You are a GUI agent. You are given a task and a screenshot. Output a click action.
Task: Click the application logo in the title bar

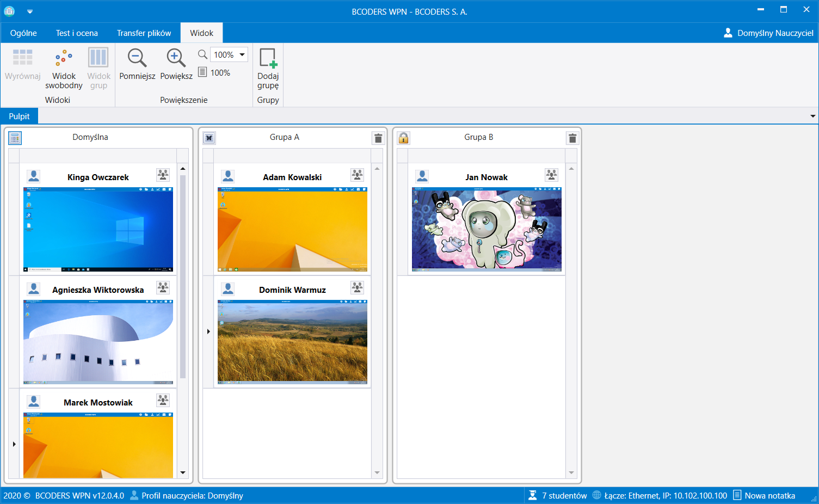click(9, 11)
